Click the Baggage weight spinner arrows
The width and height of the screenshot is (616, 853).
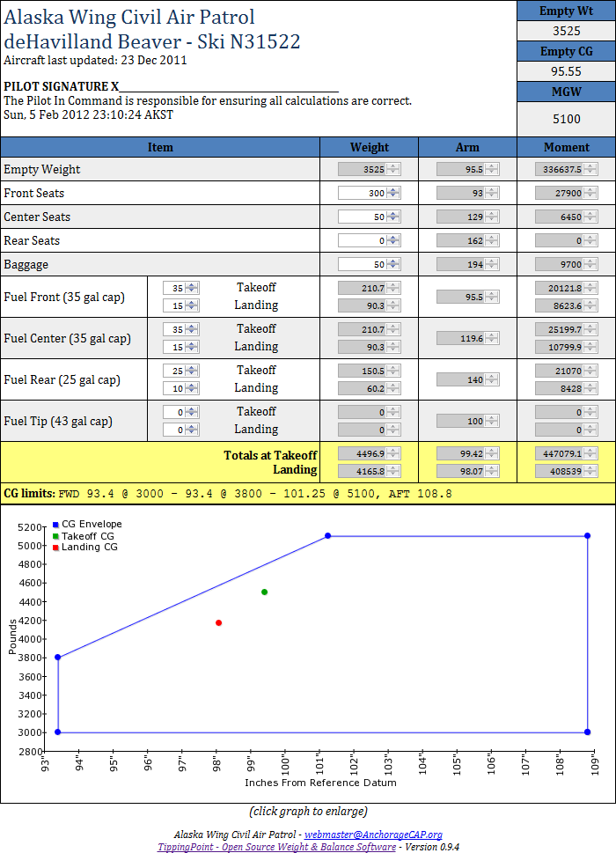(393, 264)
